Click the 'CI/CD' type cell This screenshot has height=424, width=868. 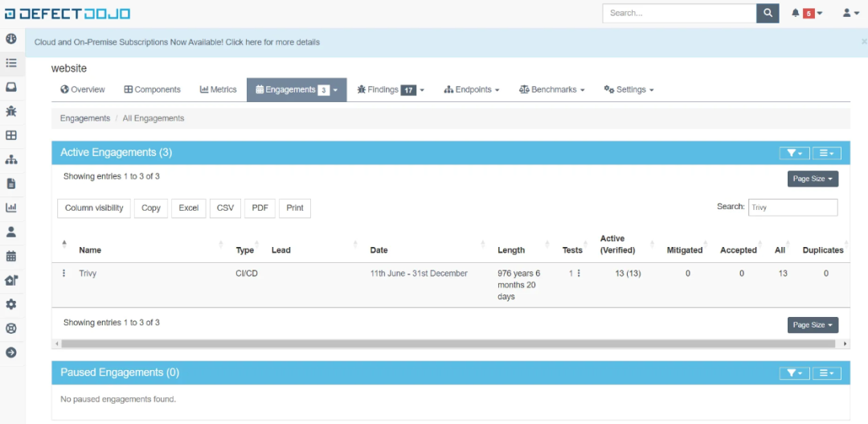click(x=247, y=274)
